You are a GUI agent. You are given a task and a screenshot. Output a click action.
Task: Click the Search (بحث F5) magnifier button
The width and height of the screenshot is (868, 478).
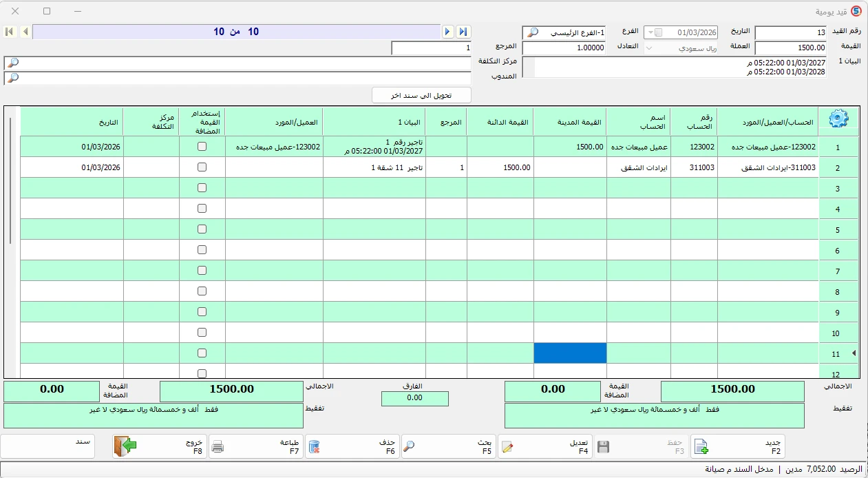point(449,446)
